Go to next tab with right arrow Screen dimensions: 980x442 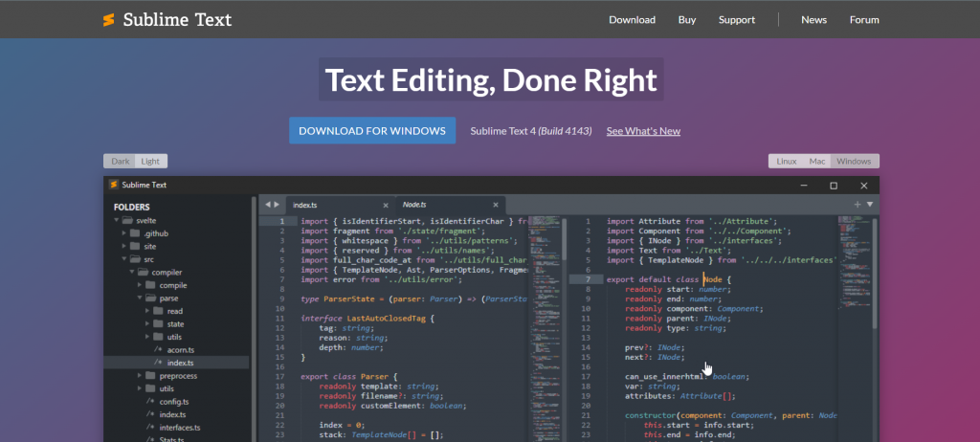pyautogui.click(x=277, y=205)
